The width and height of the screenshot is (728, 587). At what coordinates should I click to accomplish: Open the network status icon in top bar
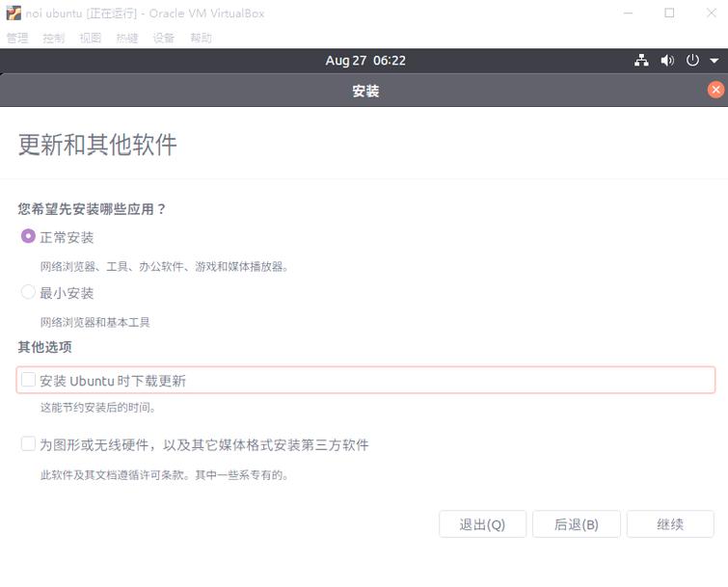coord(641,61)
